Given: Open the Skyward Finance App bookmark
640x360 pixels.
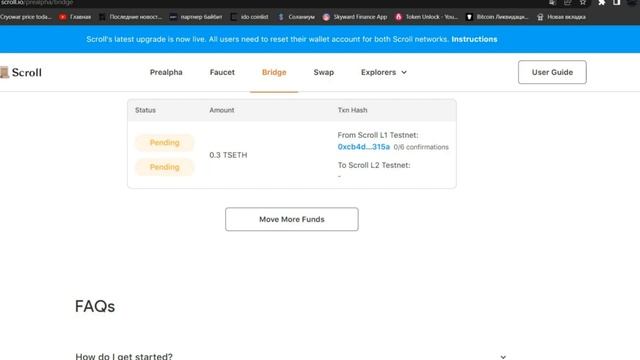Looking at the screenshot, I should click(x=355, y=17).
